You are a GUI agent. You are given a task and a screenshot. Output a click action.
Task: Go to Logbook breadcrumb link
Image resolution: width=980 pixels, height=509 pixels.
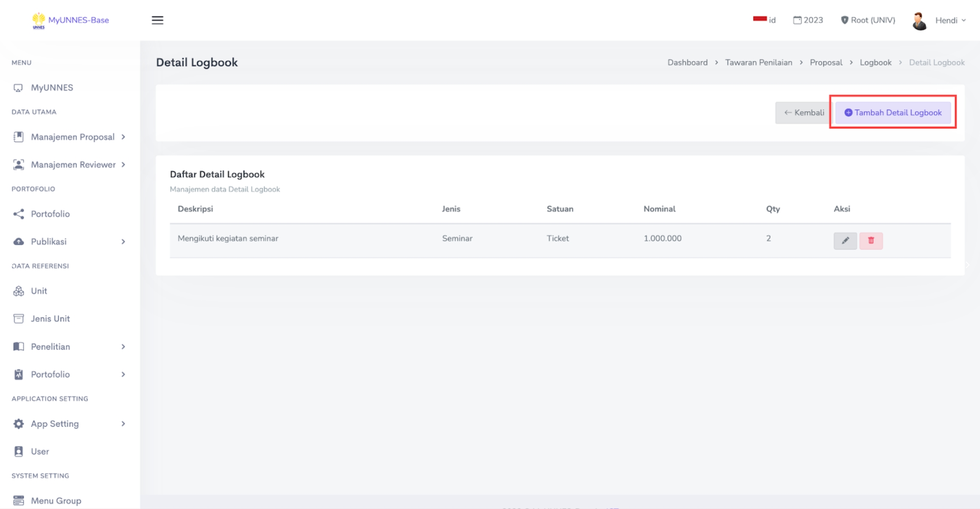tap(875, 63)
